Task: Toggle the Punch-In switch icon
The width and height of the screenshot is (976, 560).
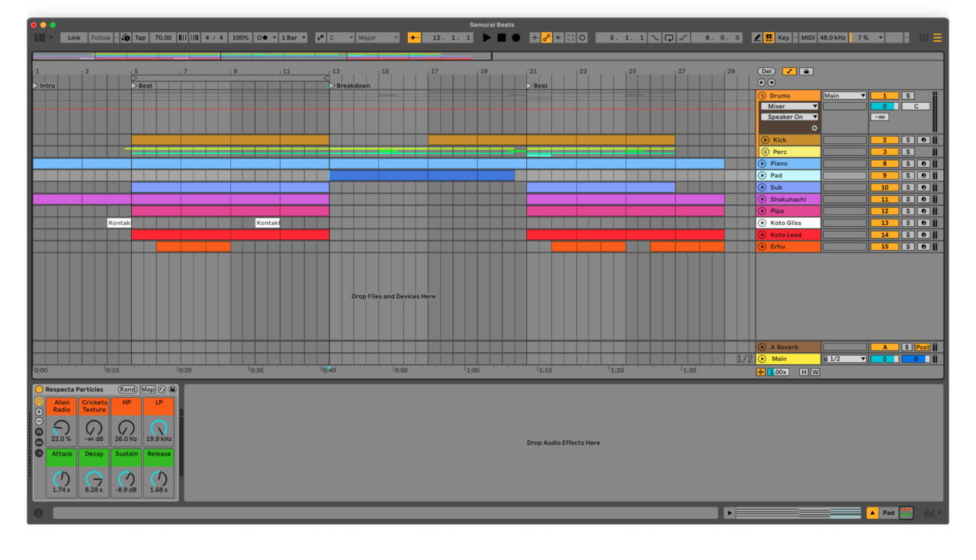Action: [655, 37]
